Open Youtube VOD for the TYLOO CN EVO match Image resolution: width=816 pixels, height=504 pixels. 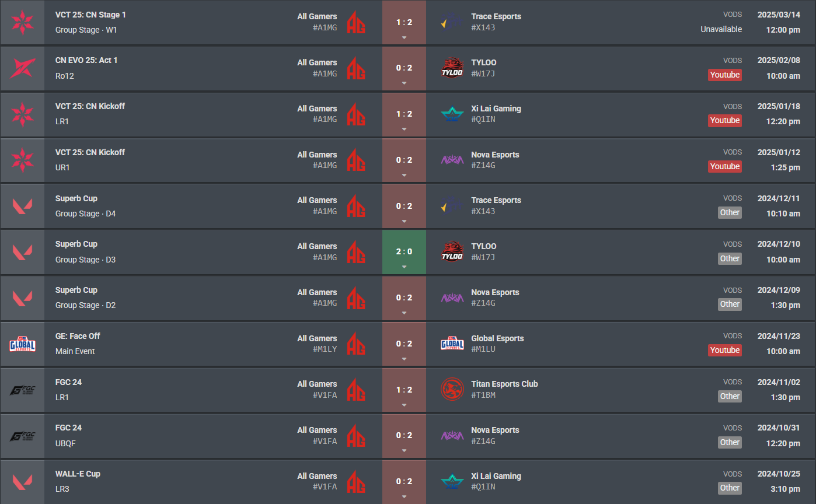coord(724,75)
